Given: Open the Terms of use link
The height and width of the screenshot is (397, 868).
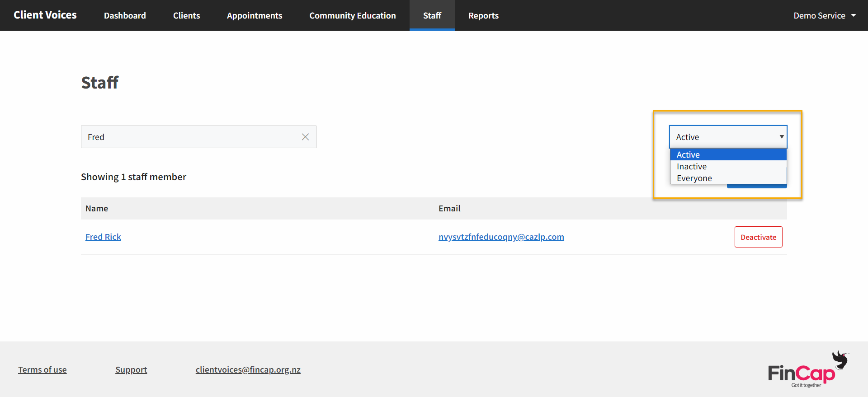Looking at the screenshot, I should (x=42, y=369).
